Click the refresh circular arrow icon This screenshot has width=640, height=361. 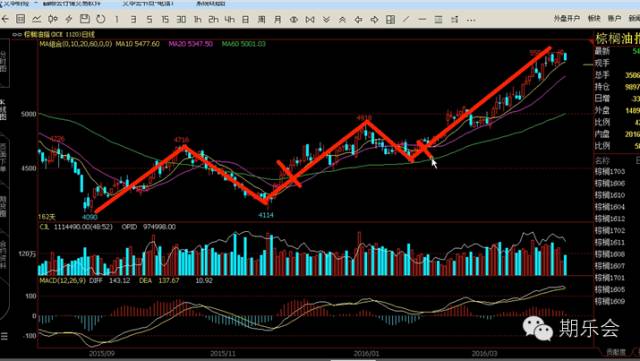(100, 19)
